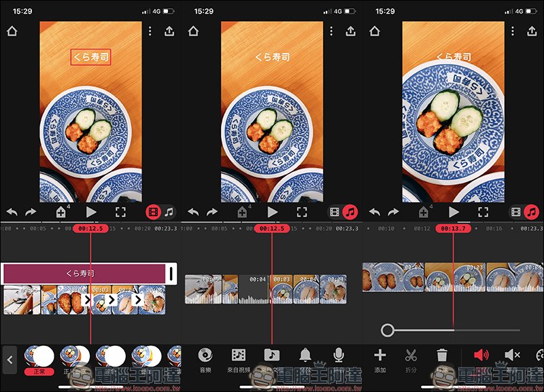This screenshot has height=392, width=544.
Task: Open the 音樂 music library
Action: pyautogui.click(x=205, y=361)
